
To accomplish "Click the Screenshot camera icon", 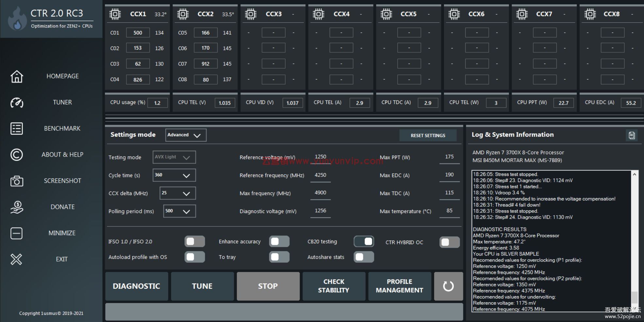I will [17, 181].
